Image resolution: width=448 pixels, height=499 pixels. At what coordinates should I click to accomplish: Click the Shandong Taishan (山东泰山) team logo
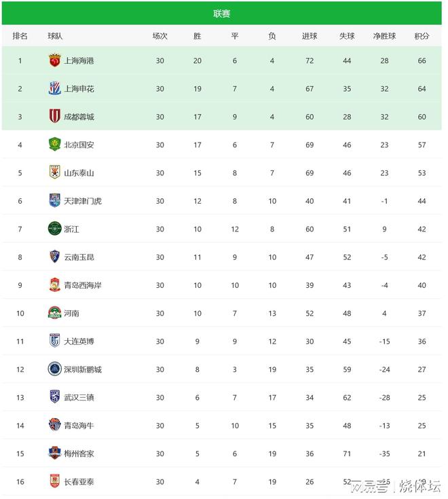coord(54,172)
